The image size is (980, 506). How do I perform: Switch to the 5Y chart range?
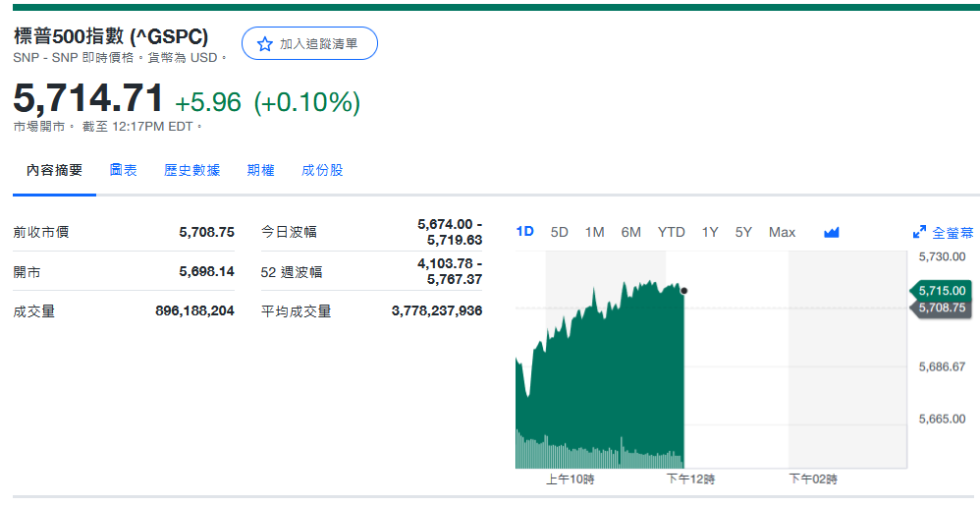tap(743, 232)
